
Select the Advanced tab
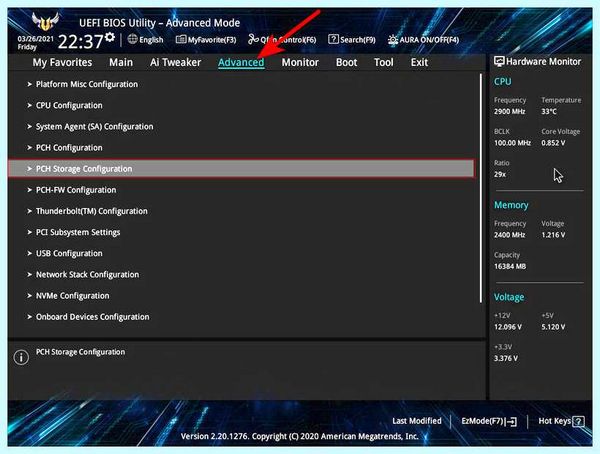point(241,62)
